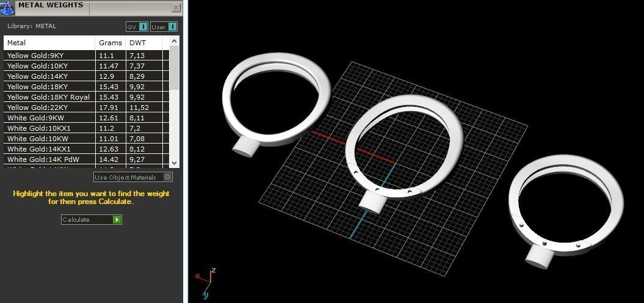Click the green arrow on Calculate
Image resolution: width=644 pixels, height=303 pixels.
click(x=117, y=219)
